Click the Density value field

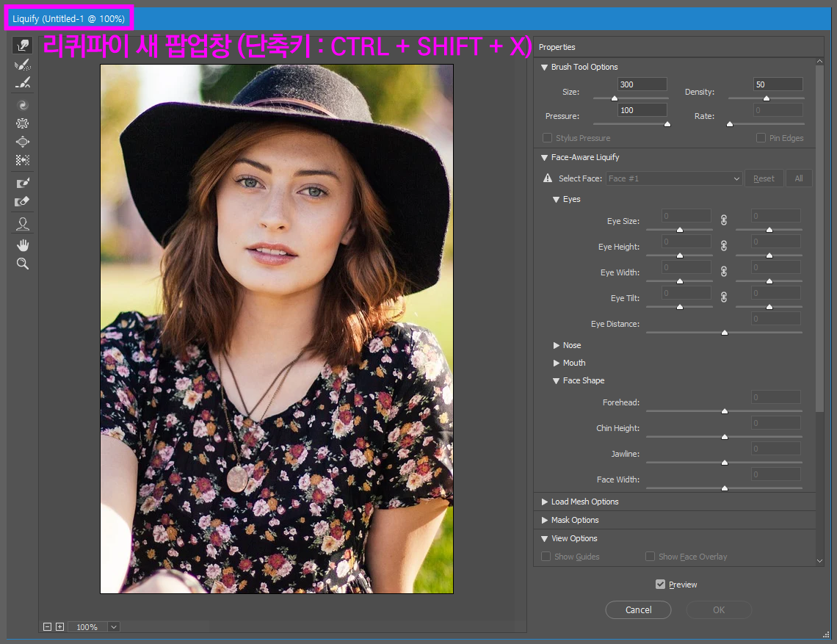tap(778, 84)
